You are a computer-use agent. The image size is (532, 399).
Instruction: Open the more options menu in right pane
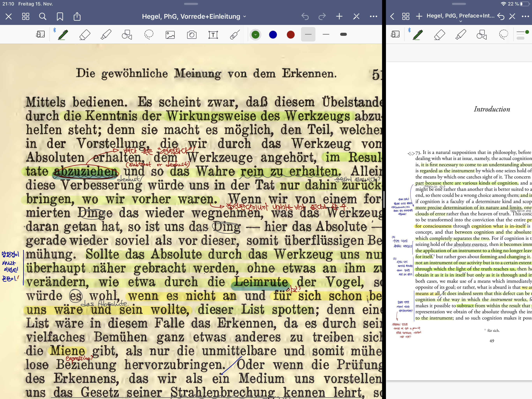[x=525, y=16]
